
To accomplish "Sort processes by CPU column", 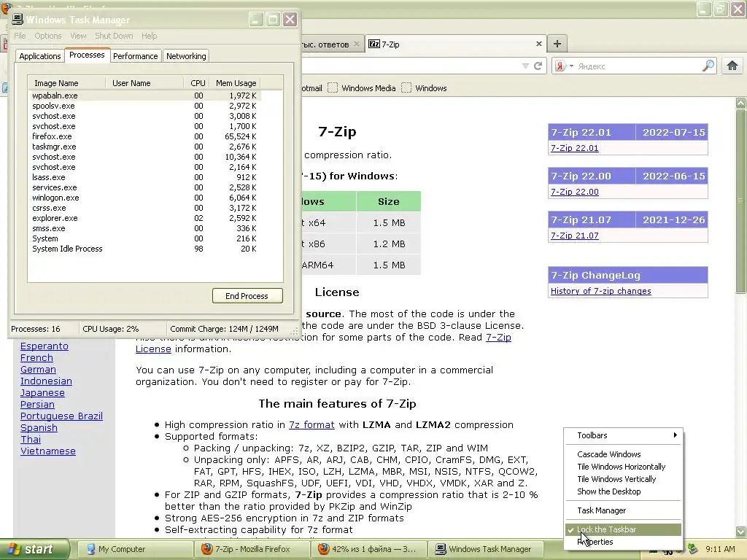I will (x=197, y=83).
